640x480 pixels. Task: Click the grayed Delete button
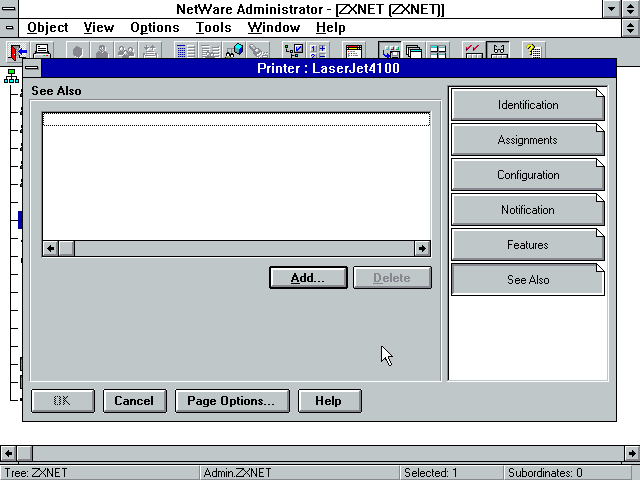pyautogui.click(x=392, y=278)
